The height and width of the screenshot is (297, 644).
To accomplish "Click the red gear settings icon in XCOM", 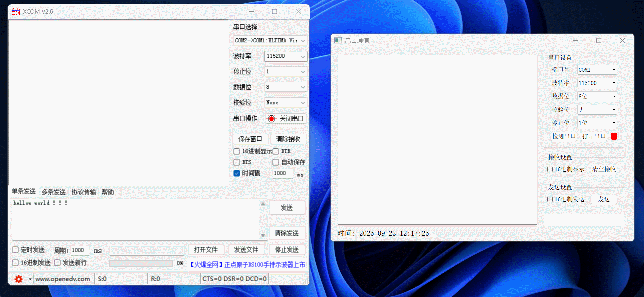I will click(x=19, y=279).
